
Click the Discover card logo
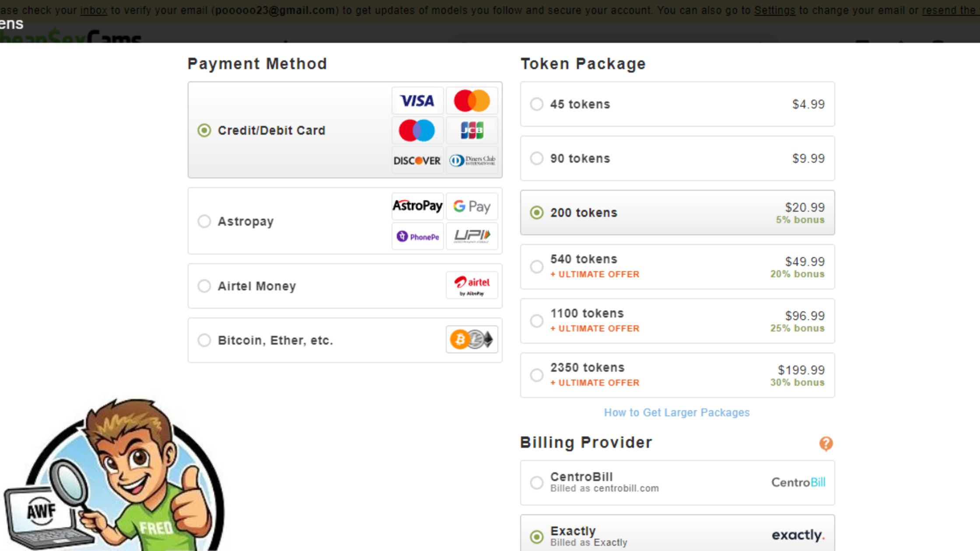click(x=417, y=160)
